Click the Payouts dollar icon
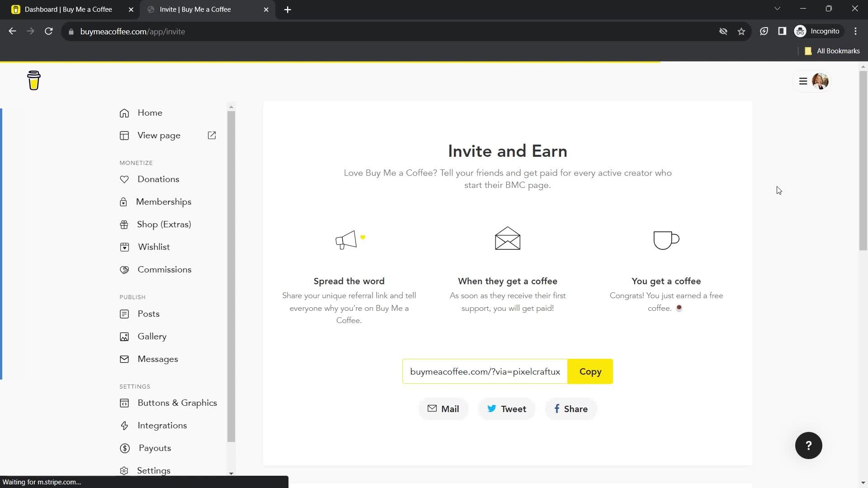The image size is (868, 488). click(x=124, y=448)
